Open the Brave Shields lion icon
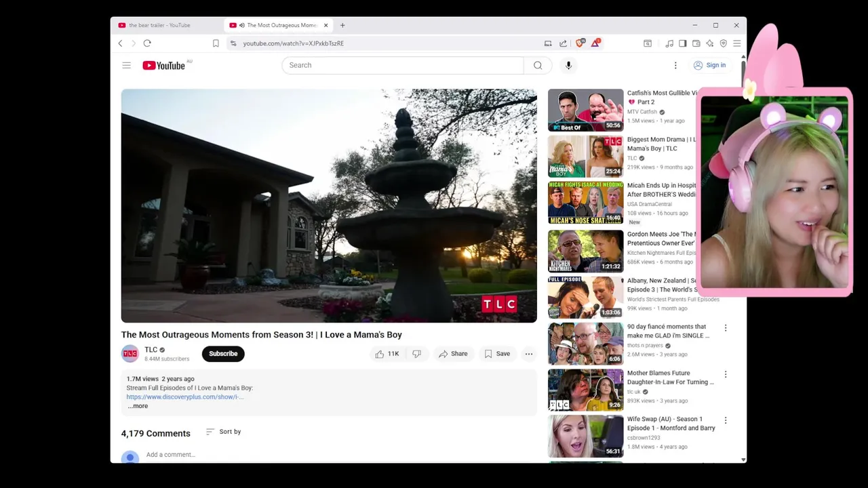The image size is (868, 488). click(580, 43)
